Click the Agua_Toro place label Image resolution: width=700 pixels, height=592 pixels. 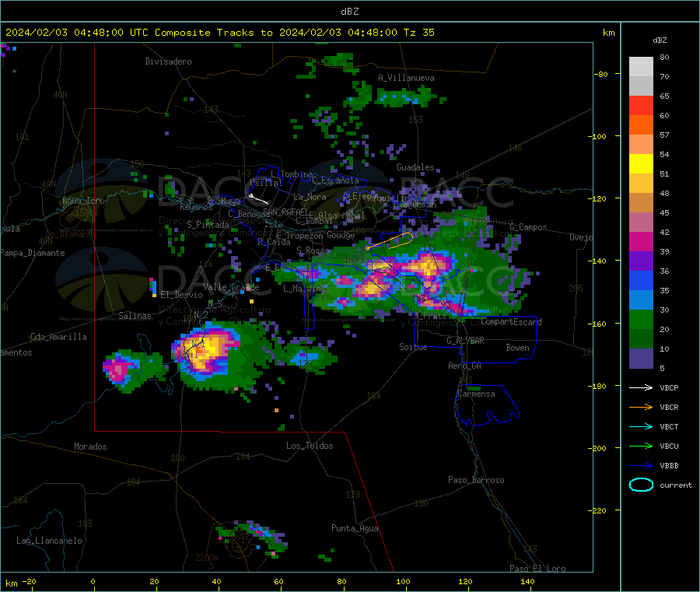point(83,201)
